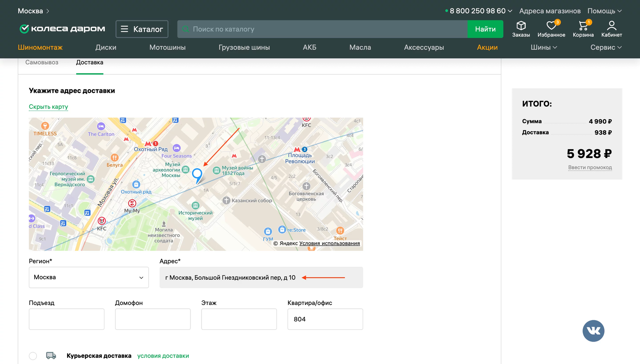The height and width of the screenshot is (364, 640).
Task: Click the Квартира/офис field with 804
Action: (x=325, y=319)
